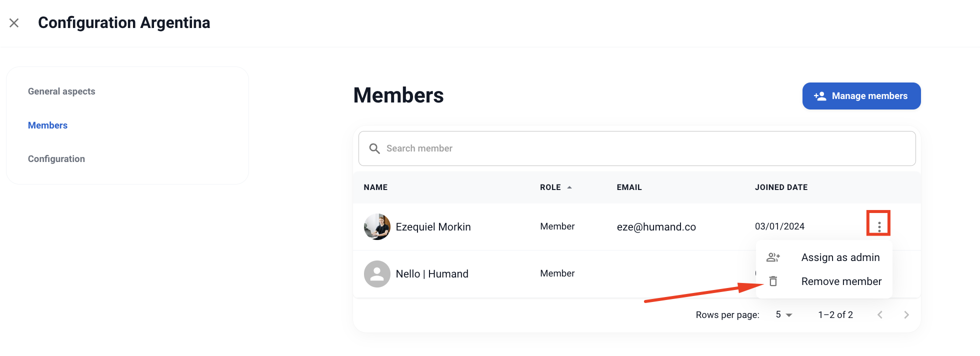
Task: Go to next page of members
Action: point(906,315)
